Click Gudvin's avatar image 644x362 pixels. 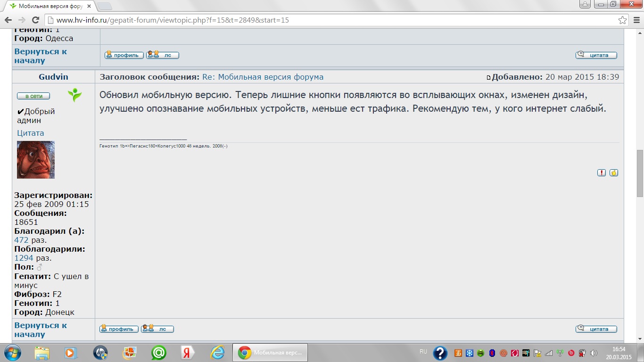[x=36, y=160]
